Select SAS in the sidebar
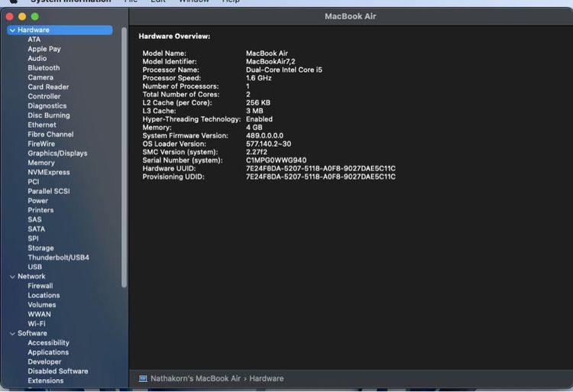The height and width of the screenshot is (392, 573). [34, 220]
